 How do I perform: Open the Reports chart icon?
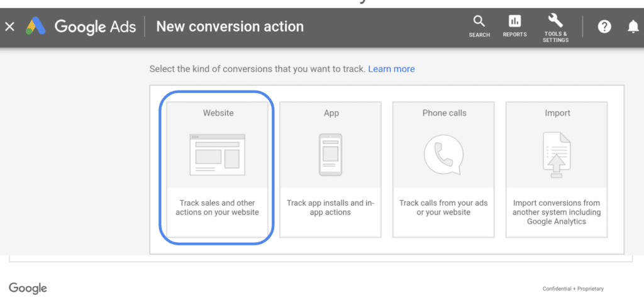pos(514,21)
